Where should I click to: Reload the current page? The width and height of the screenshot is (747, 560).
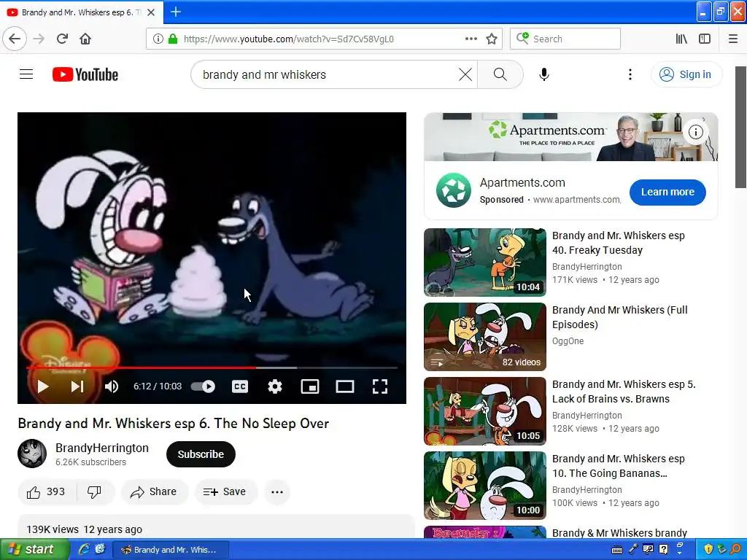(62, 39)
